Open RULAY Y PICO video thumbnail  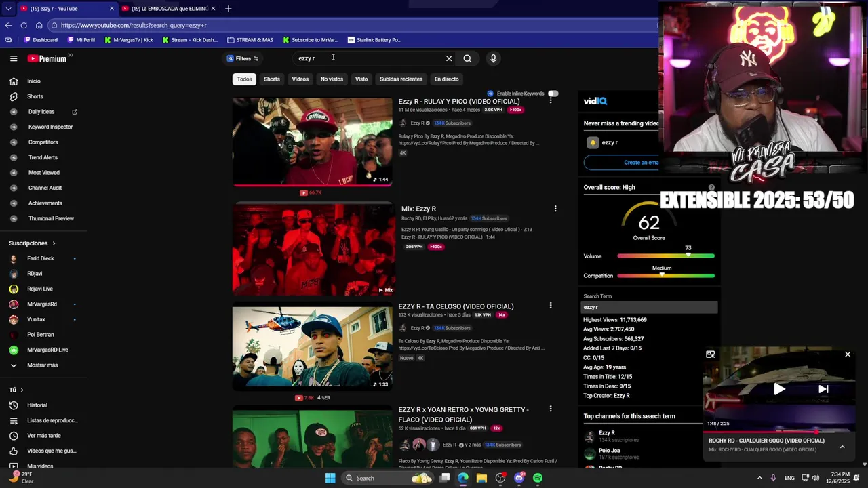click(312, 142)
